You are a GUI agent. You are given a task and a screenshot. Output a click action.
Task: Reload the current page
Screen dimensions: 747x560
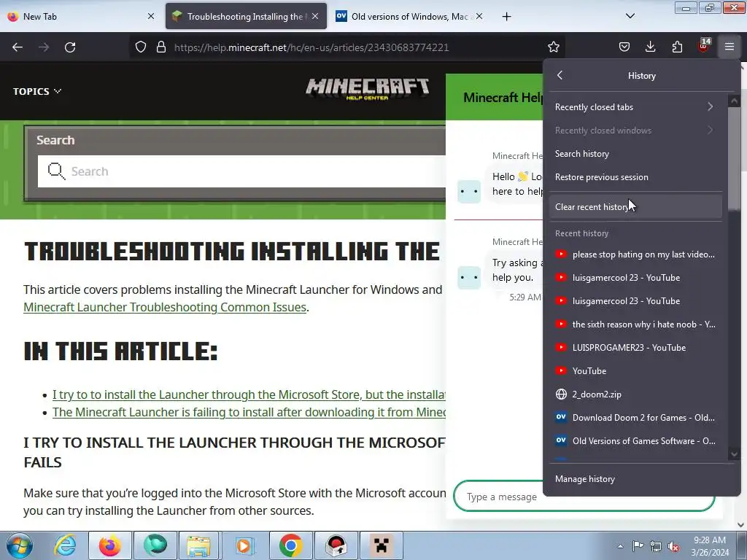70,47
